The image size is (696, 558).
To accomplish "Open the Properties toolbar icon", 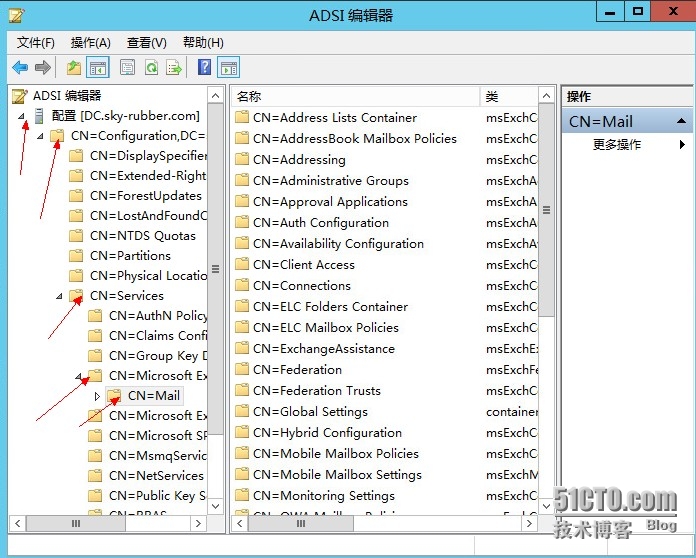I will pos(127,68).
